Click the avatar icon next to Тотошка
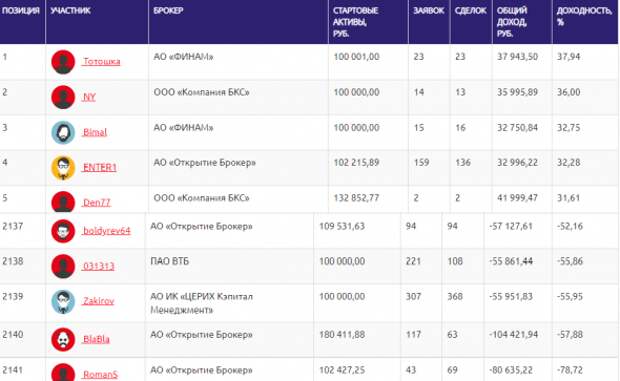The image size is (620, 381). (63, 62)
